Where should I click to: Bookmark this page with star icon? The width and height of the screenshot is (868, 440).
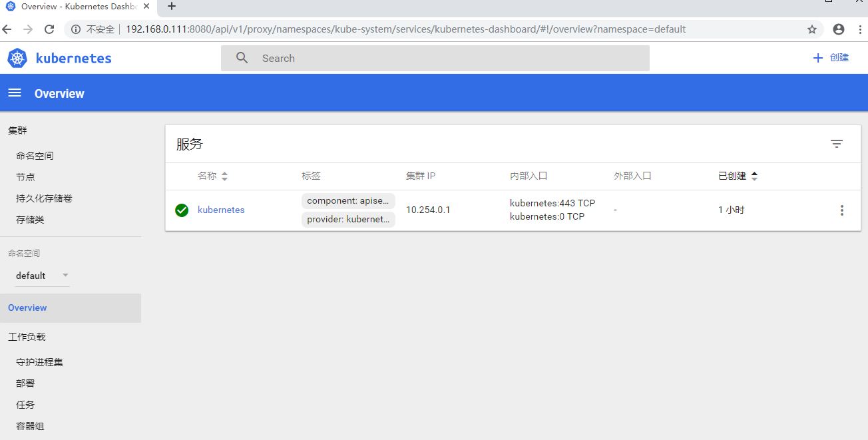pyautogui.click(x=812, y=29)
